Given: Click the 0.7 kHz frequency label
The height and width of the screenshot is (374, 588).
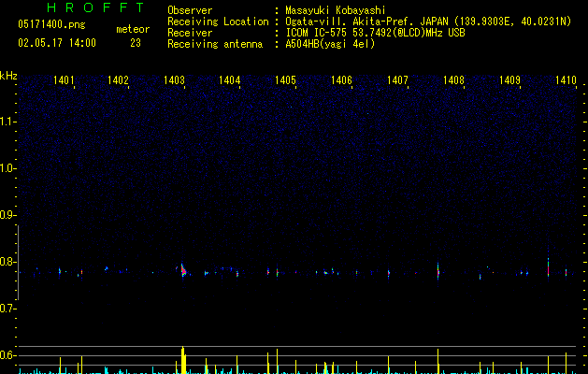Looking at the screenshot, I should click(x=7, y=309).
